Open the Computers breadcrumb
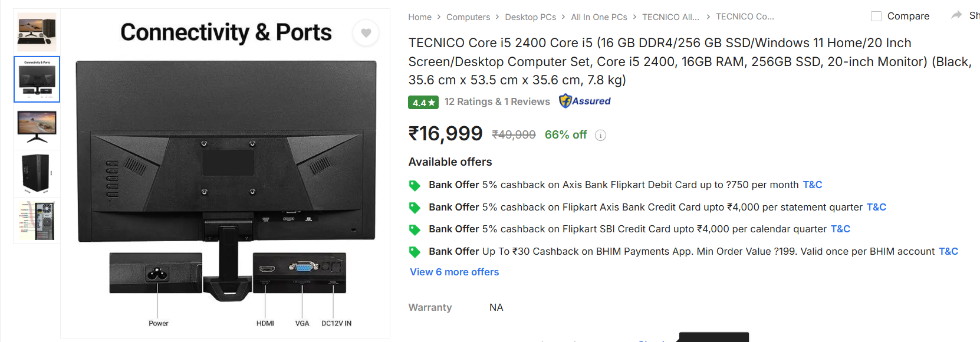 pyautogui.click(x=468, y=17)
